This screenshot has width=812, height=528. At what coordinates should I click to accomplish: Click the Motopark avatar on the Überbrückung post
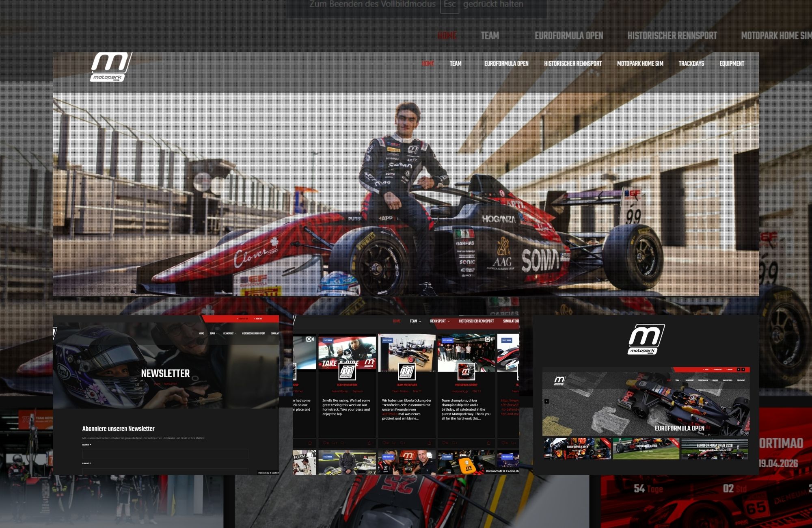406,372
